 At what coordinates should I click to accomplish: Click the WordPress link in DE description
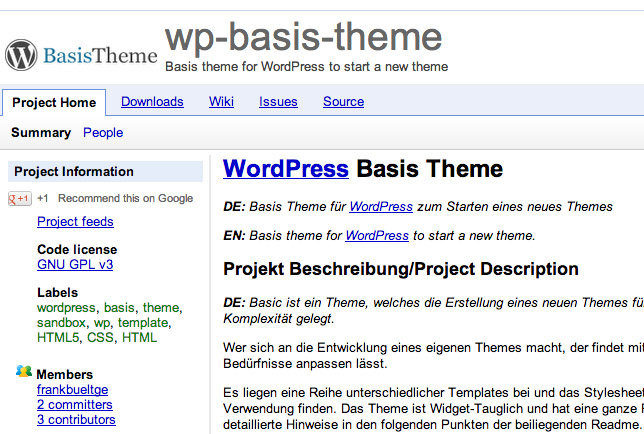pyautogui.click(x=381, y=207)
